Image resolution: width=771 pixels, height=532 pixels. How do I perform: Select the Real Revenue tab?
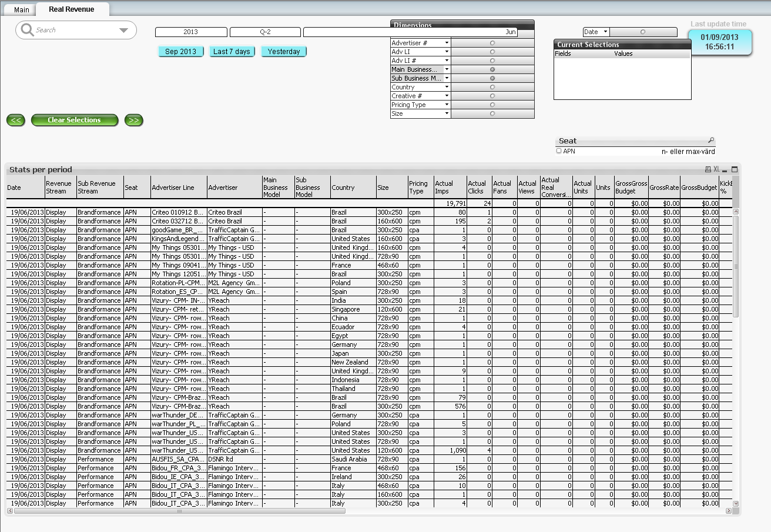pyautogui.click(x=72, y=9)
